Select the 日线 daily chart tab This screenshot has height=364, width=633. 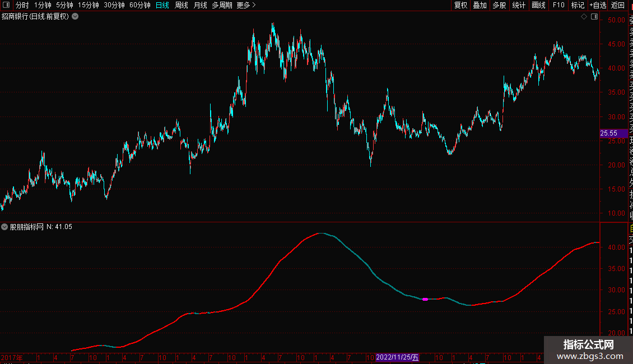pyautogui.click(x=162, y=5)
